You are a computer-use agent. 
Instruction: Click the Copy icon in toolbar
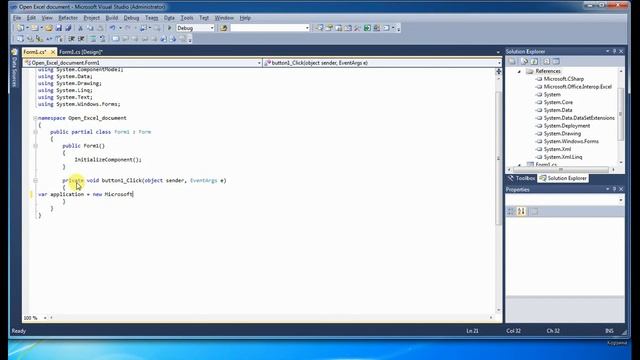pos(90,28)
